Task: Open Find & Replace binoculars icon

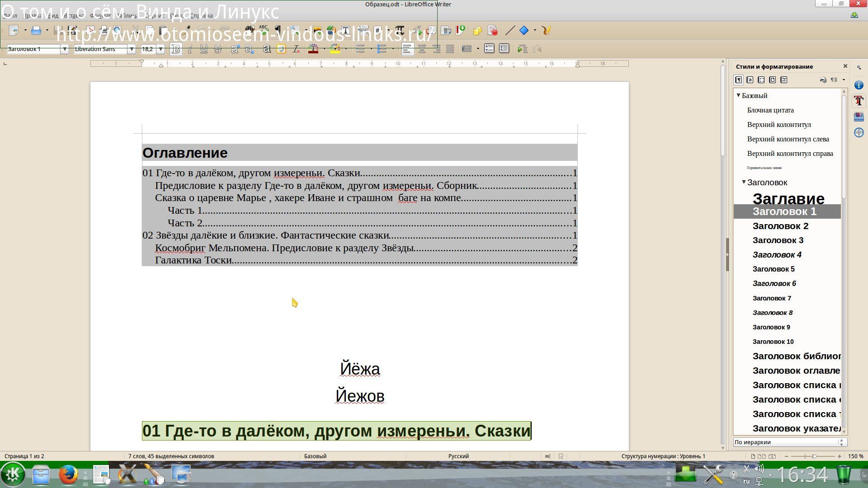Action: click(x=249, y=30)
